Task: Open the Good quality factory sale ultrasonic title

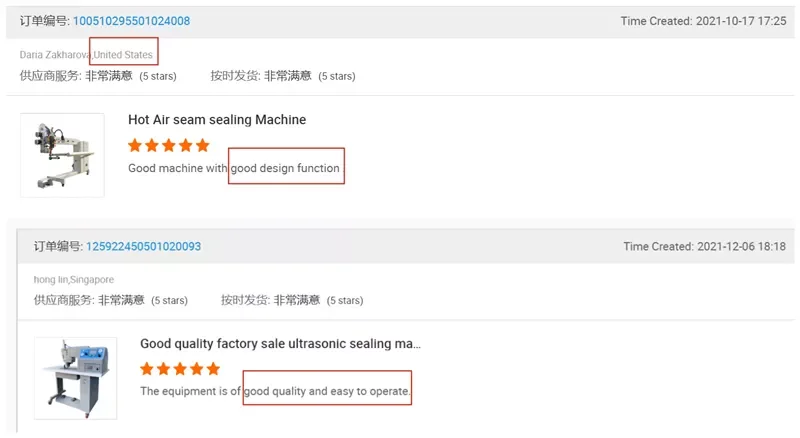Action: (280, 344)
